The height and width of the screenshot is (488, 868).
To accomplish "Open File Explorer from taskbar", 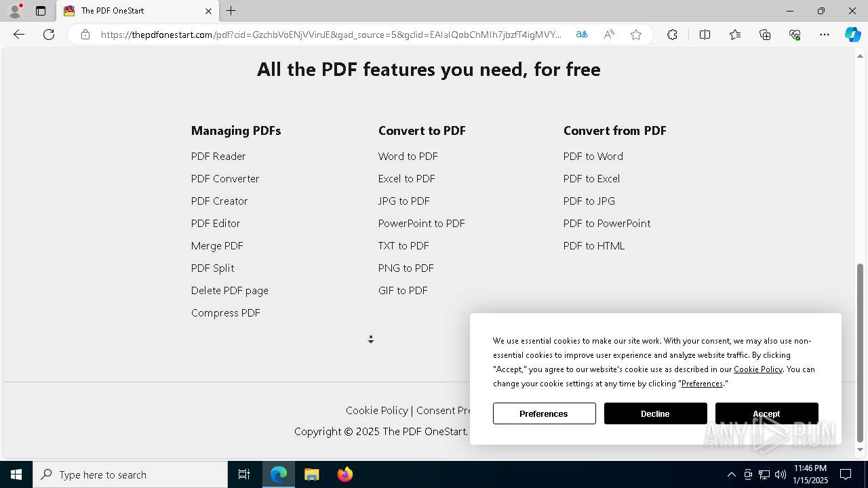I will point(311,474).
